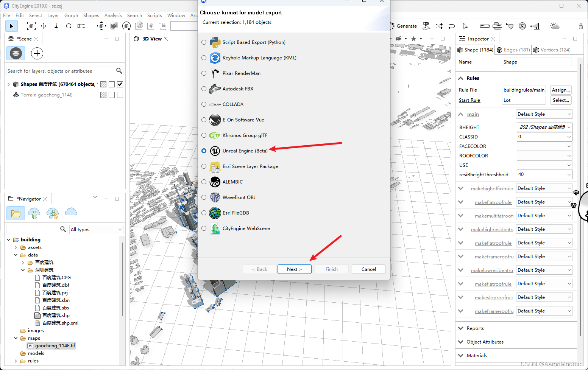
Task: Activate the rotate transform tool
Action: click(x=69, y=26)
